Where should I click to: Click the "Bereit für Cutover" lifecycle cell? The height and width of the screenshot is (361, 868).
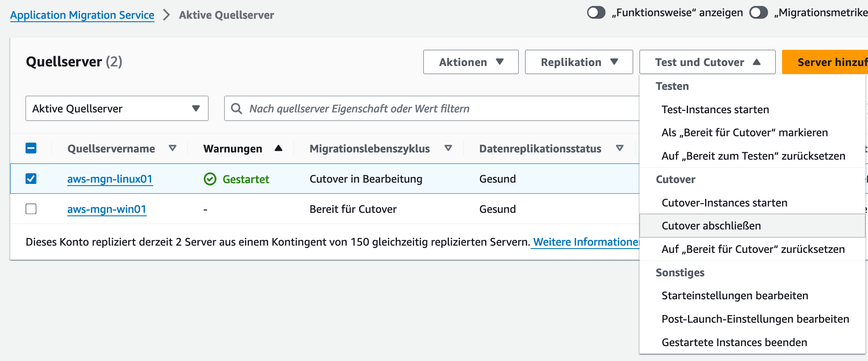click(353, 209)
